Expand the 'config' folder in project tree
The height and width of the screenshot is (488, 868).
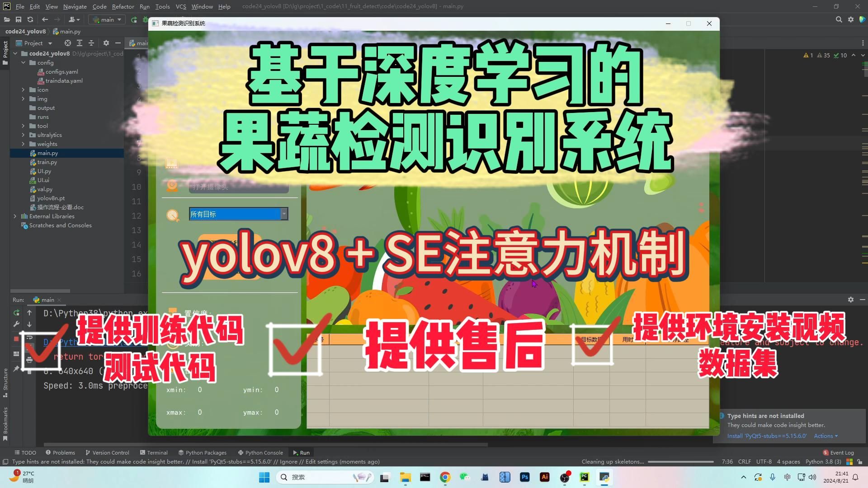click(23, 62)
